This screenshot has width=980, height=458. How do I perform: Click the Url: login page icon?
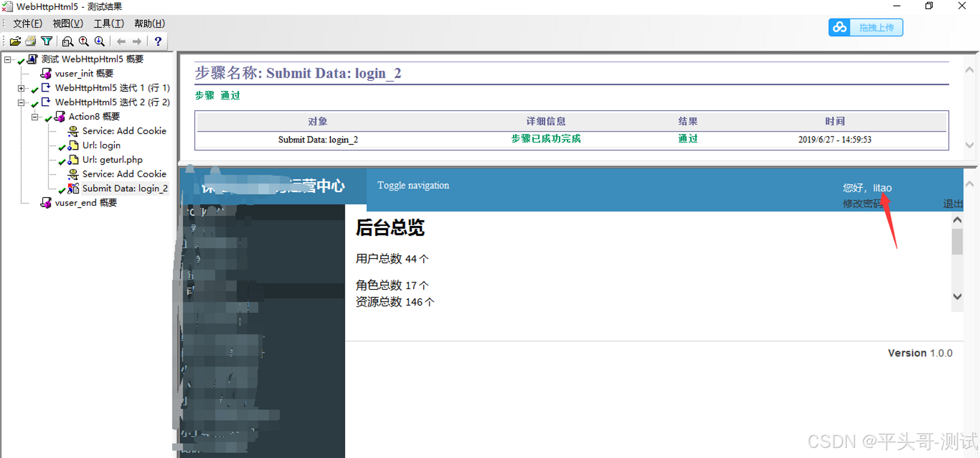tap(73, 145)
